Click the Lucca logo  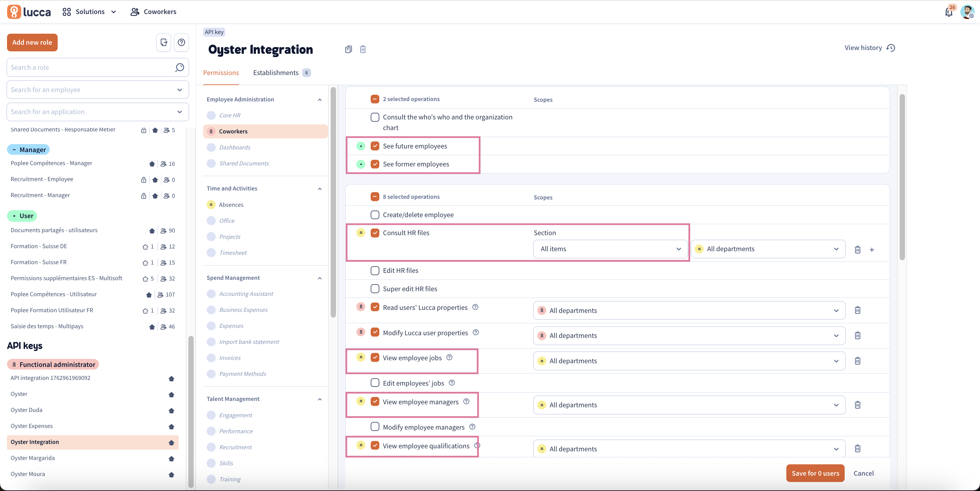pos(29,12)
